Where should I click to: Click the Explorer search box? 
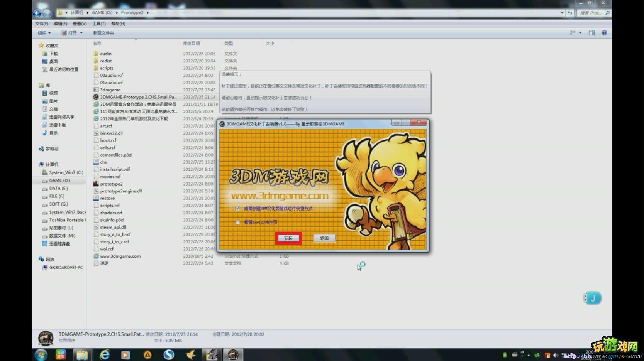(594, 13)
